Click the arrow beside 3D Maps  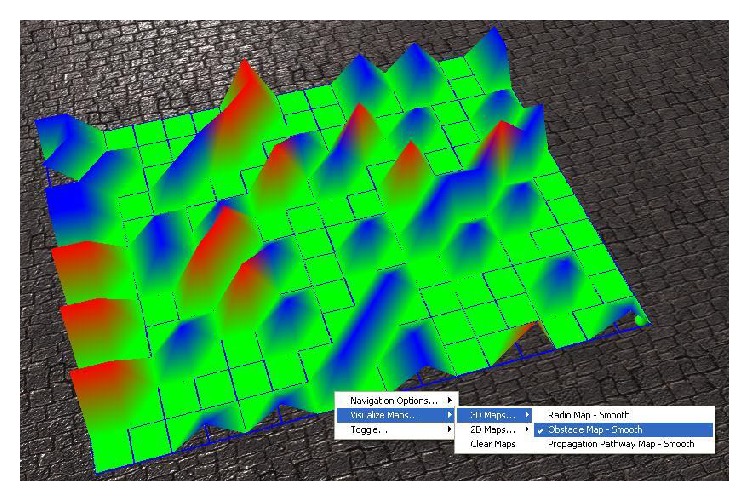point(527,415)
